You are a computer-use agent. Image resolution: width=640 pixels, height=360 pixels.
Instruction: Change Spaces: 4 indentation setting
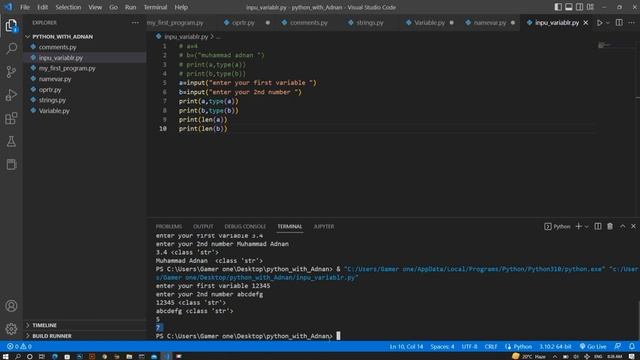coord(442,347)
